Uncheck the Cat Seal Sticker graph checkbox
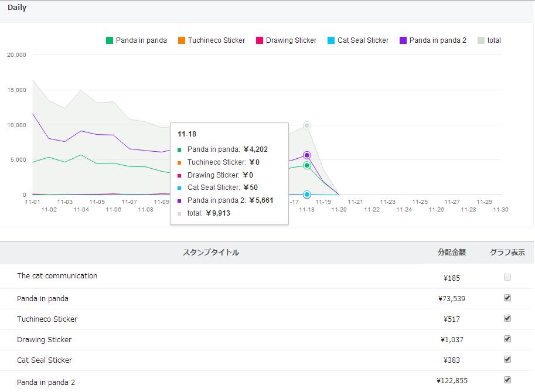The image size is (535, 392). pyautogui.click(x=507, y=359)
